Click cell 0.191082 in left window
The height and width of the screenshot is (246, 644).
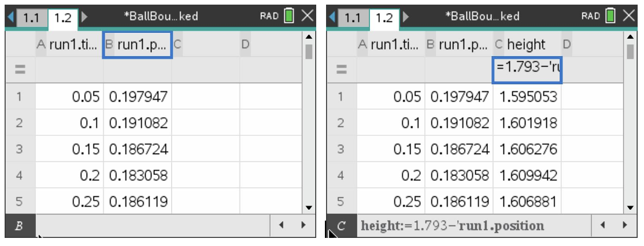tap(138, 122)
